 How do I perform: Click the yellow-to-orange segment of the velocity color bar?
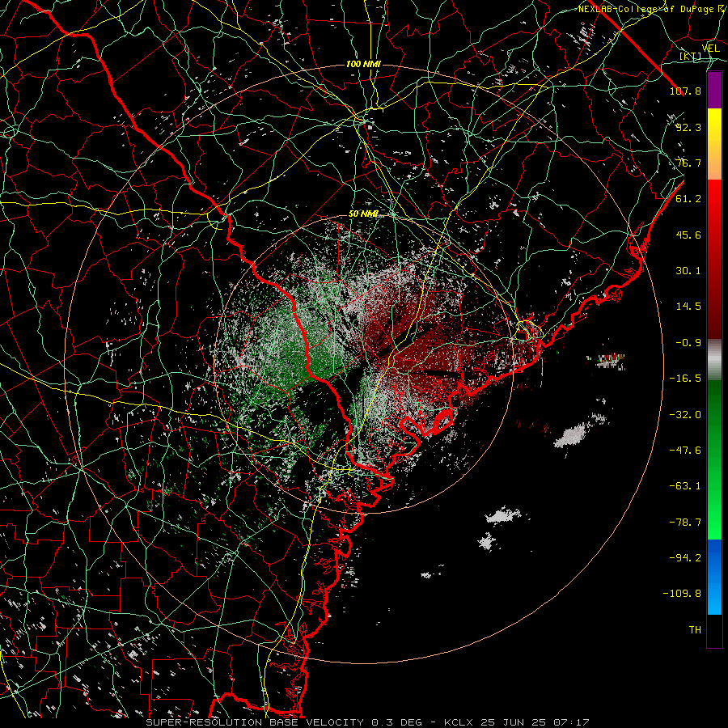pos(714,144)
